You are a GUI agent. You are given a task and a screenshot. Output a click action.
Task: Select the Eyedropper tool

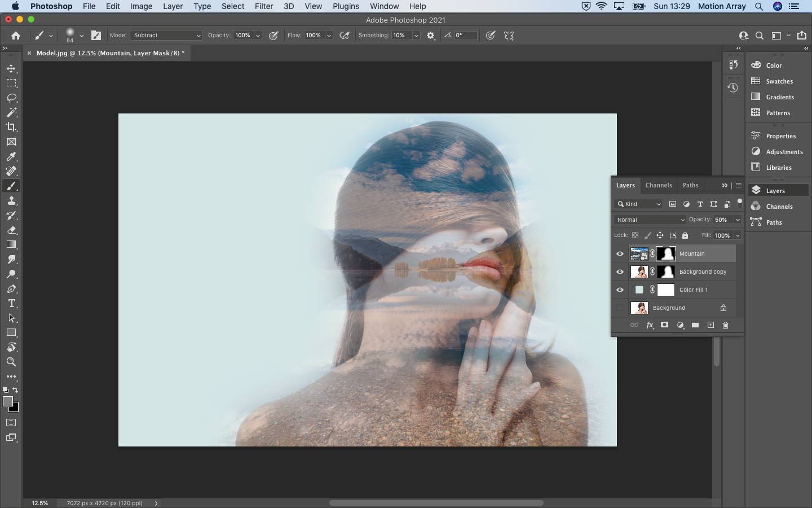11,157
